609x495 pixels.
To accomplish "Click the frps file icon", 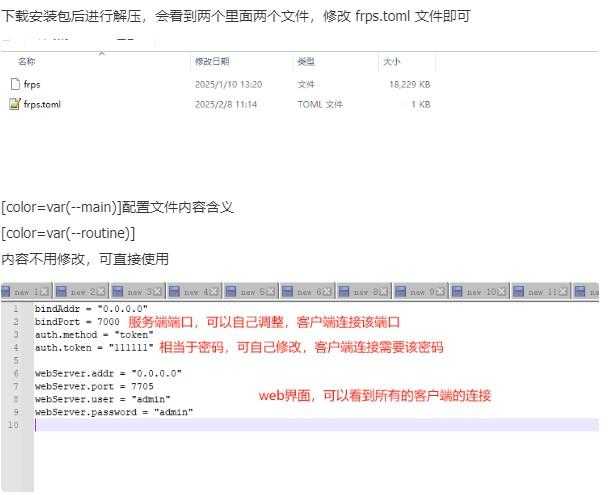I will [14, 84].
